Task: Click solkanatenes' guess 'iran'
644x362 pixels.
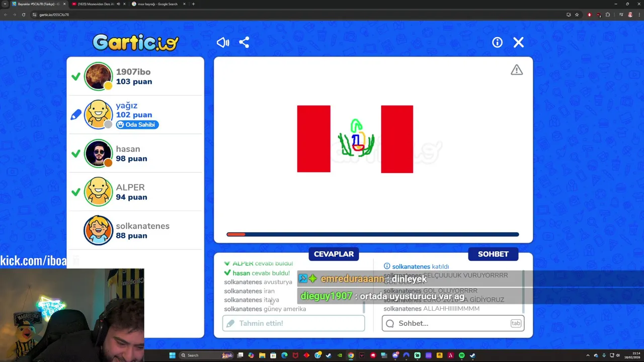Action: click(x=269, y=291)
